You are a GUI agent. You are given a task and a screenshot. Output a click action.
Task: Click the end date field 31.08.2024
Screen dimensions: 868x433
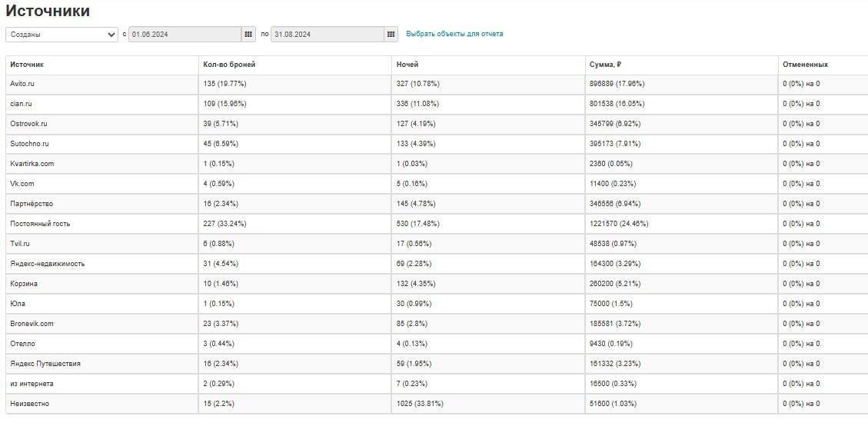pyautogui.click(x=327, y=34)
